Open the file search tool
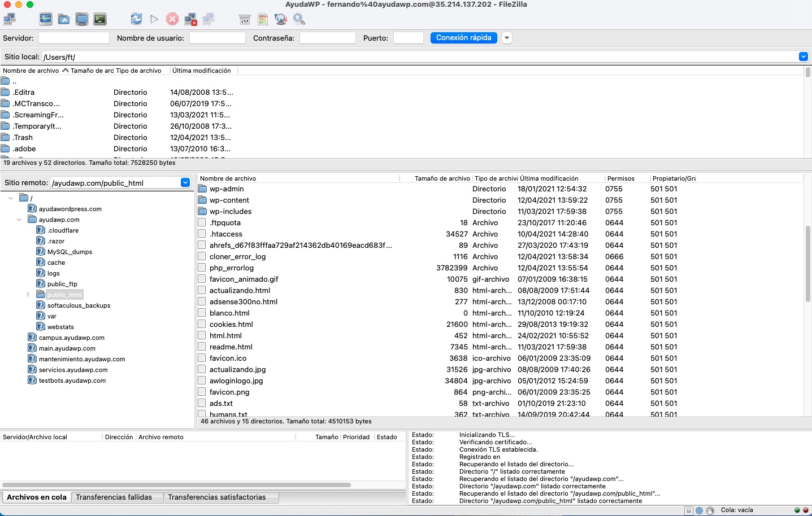 (298, 19)
